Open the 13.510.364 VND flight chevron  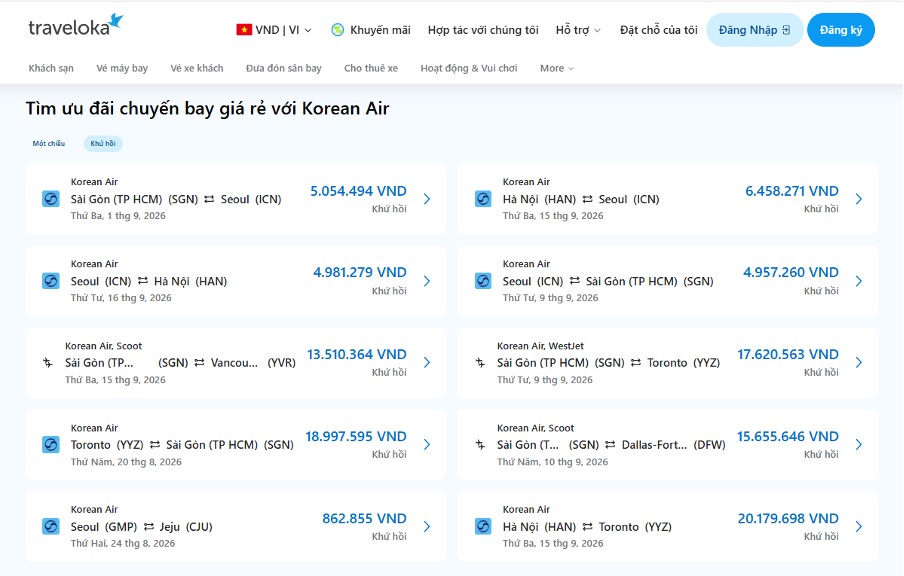pyautogui.click(x=427, y=363)
